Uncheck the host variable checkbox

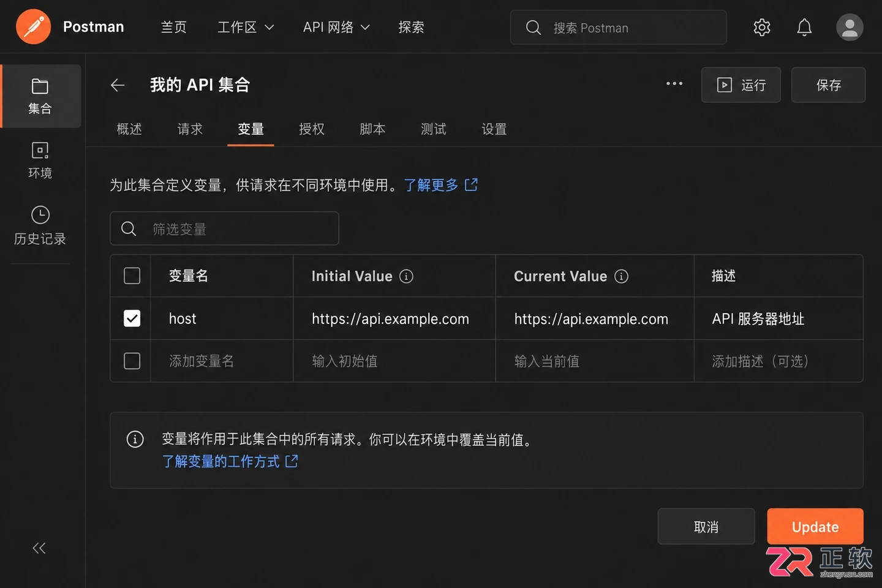(132, 318)
